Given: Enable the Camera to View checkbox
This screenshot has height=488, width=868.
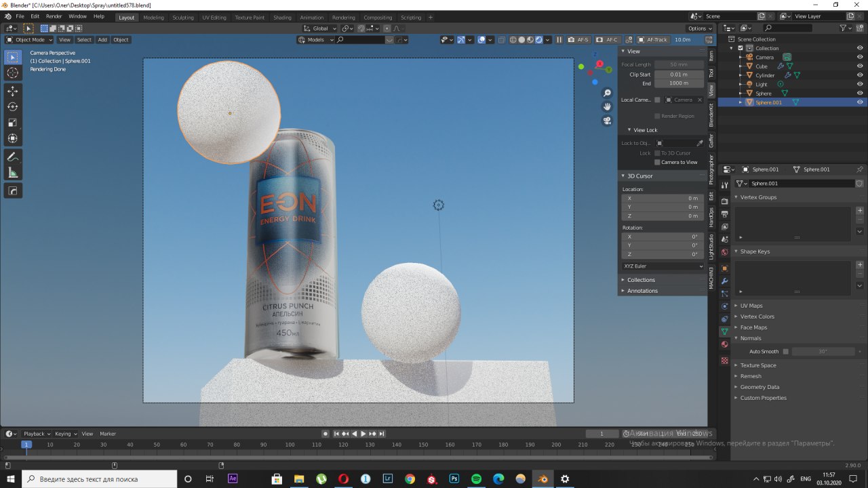Looking at the screenshot, I should point(657,163).
